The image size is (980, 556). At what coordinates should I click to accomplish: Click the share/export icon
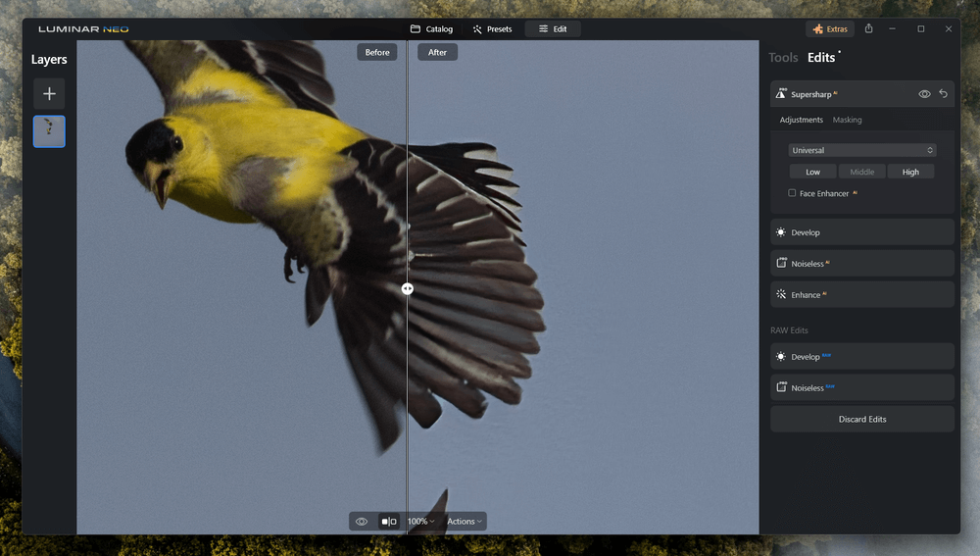click(868, 28)
